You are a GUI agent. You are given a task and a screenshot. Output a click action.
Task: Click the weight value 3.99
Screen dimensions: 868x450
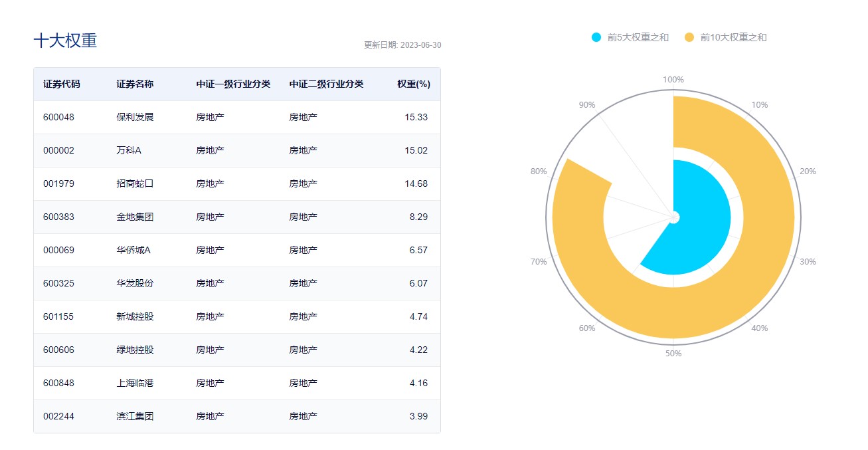click(418, 416)
